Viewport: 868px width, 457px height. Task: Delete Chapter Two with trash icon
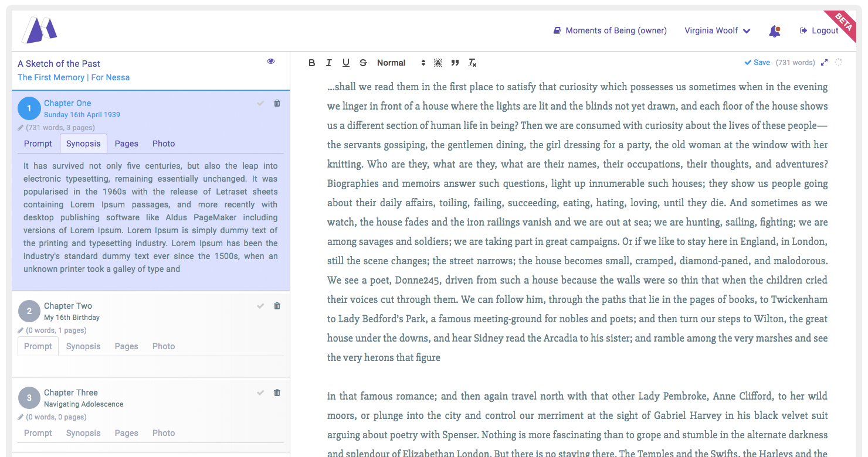[x=277, y=306]
